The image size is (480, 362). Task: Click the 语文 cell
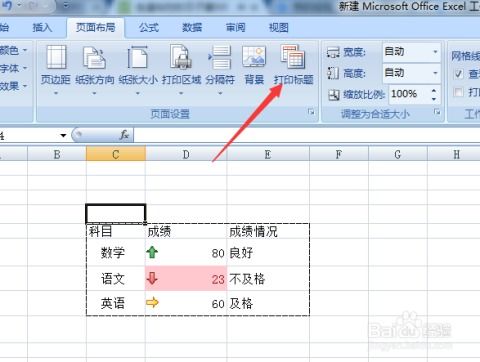click(x=116, y=278)
